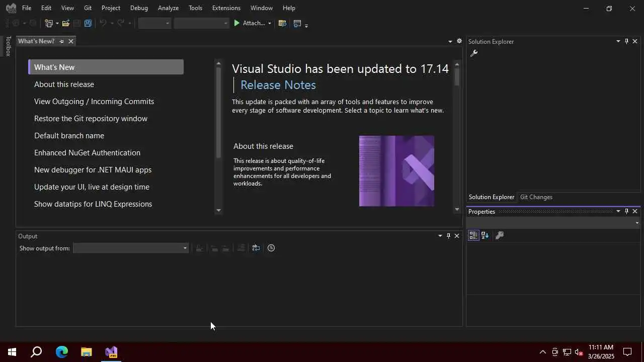Click Visual Studio taskbar icon

pos(111,352)
